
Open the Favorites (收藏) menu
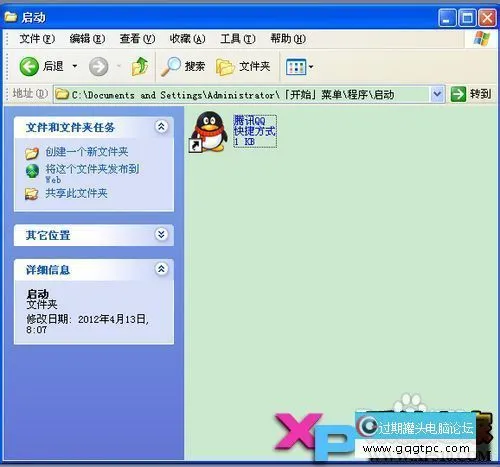[x=187, y=39]
